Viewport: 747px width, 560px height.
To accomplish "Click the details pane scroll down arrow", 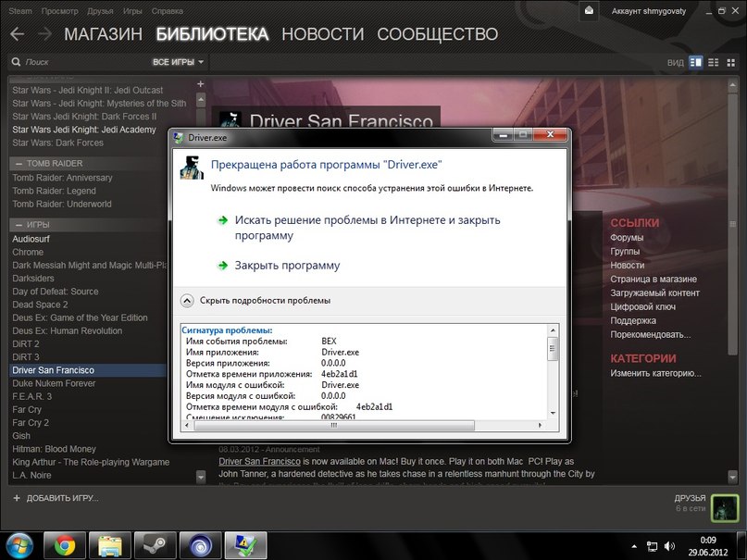I will 733,476.
